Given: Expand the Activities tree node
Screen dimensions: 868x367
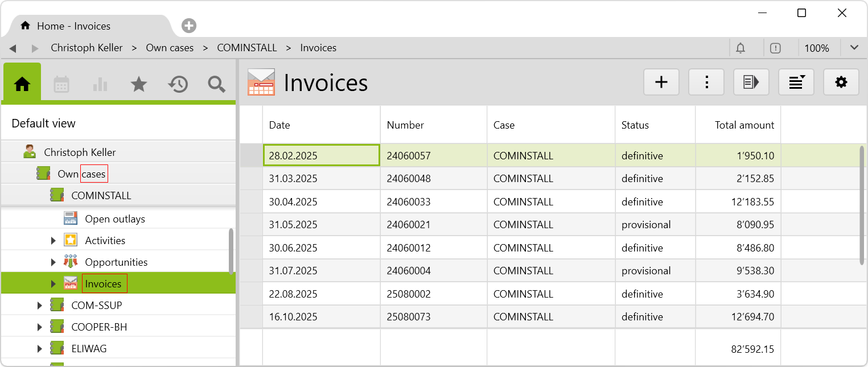Looking at the screenshot, I should pyautogui.click(x=54, y=241).
